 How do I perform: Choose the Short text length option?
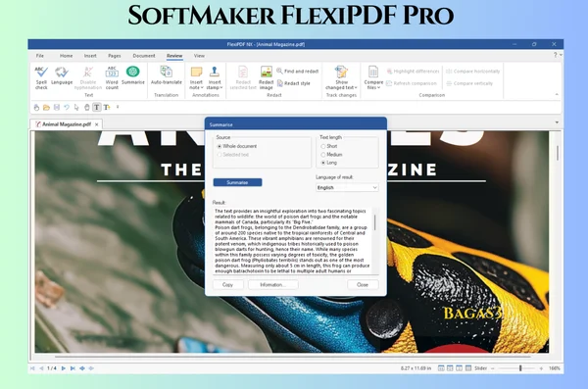pos(329,146)
